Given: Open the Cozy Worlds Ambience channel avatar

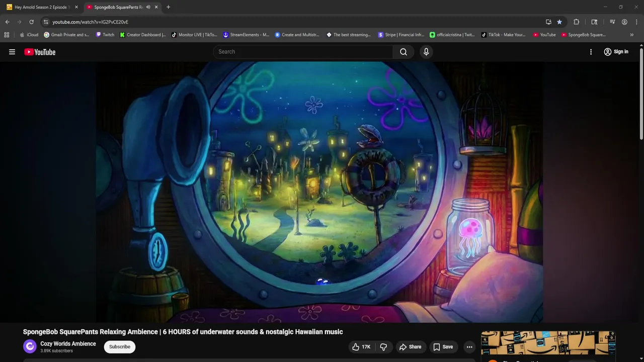Looking at the screenshot, I should tap(30, 346).
